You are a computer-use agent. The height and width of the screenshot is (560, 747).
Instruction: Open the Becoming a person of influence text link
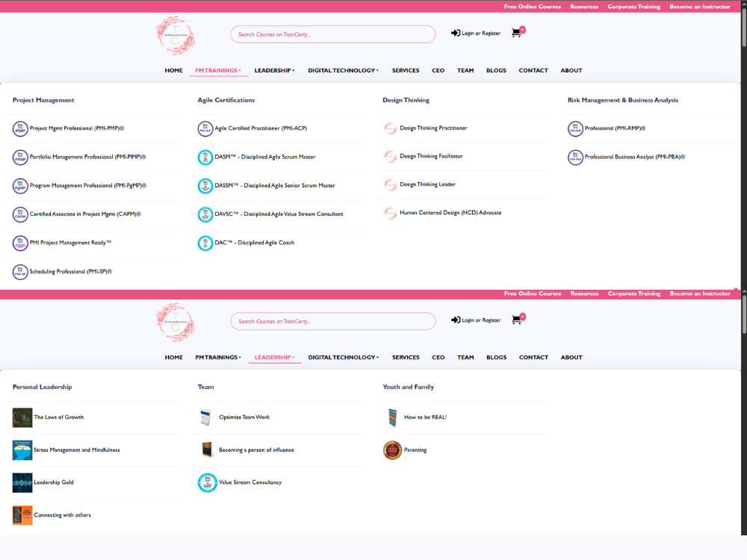(256, 450)
